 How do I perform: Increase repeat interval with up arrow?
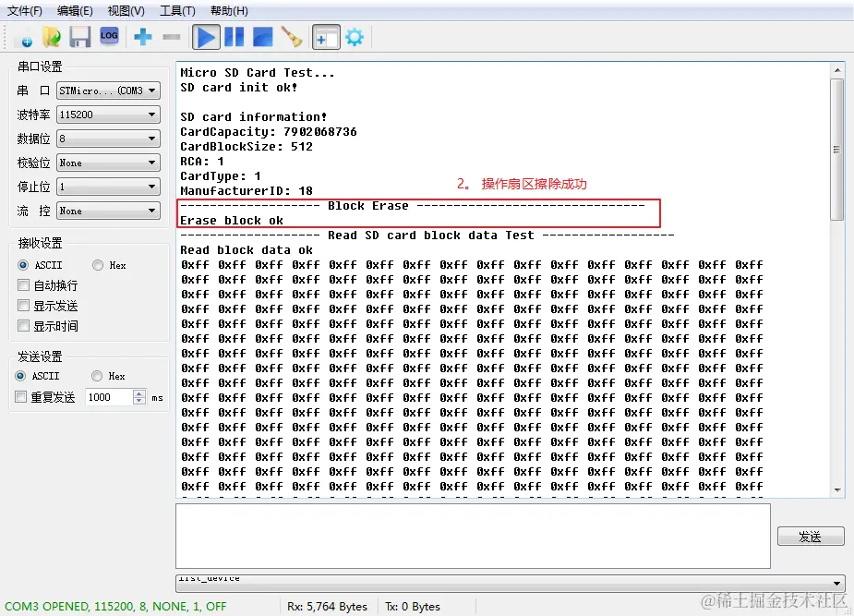139,393
